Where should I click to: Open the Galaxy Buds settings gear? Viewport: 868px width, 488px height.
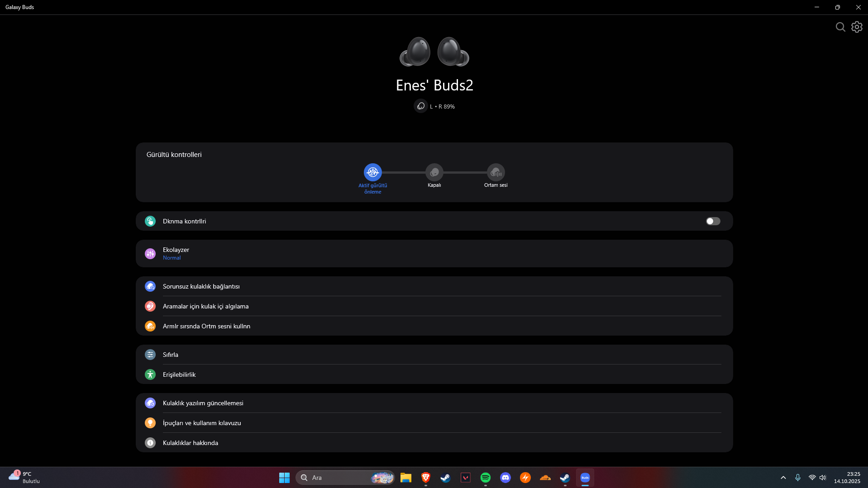857,27
